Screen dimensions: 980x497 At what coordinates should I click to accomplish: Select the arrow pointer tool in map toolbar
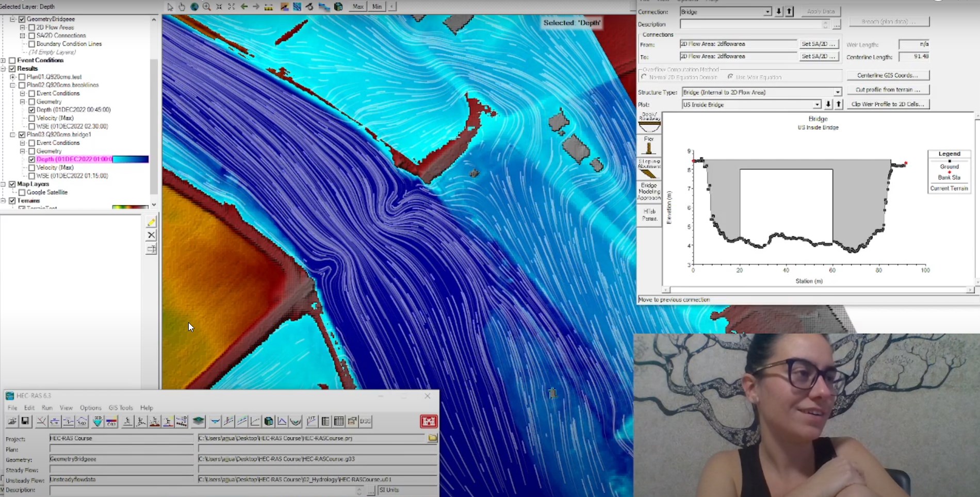point(170,7)
